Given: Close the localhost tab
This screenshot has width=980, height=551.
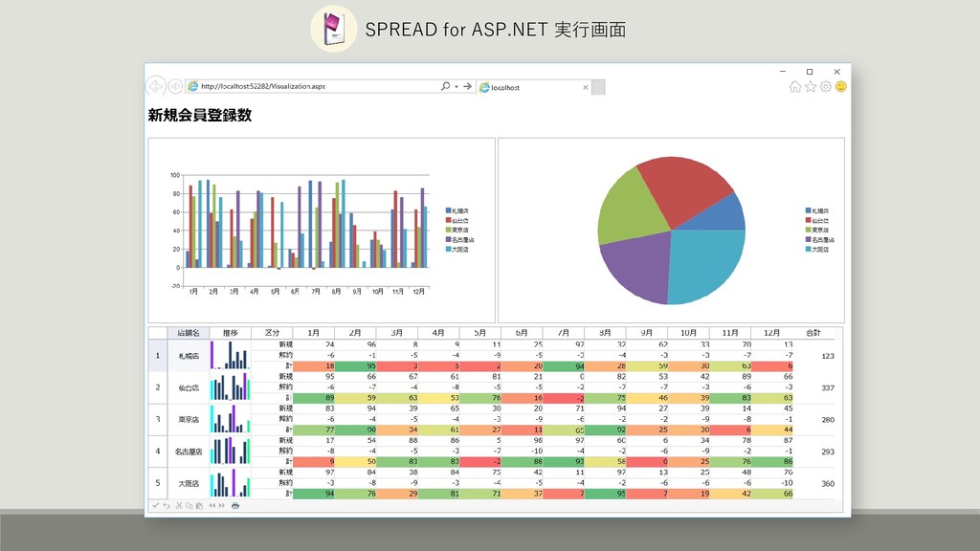Looking at the screenshot, I should click(x=586, y=87).
